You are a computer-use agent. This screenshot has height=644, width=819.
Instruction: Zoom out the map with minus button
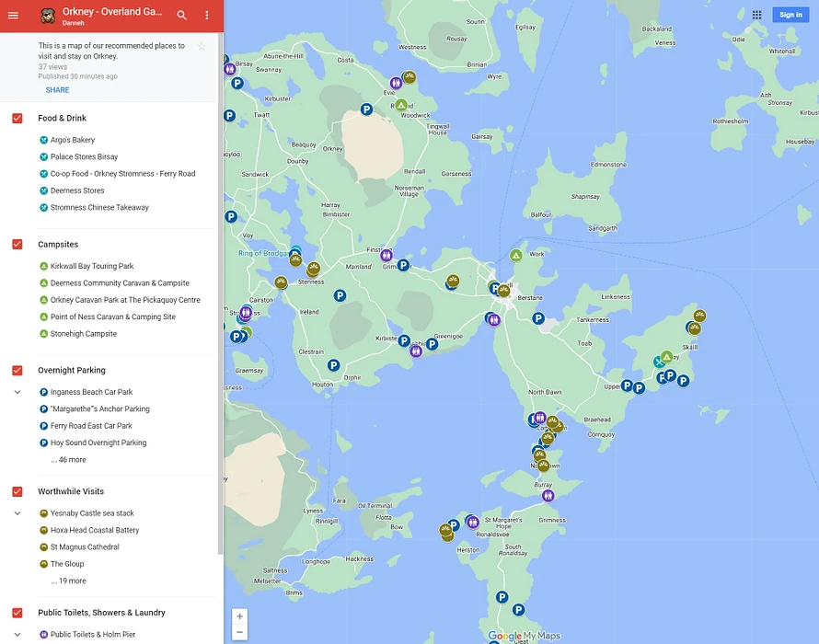point(240,632)
